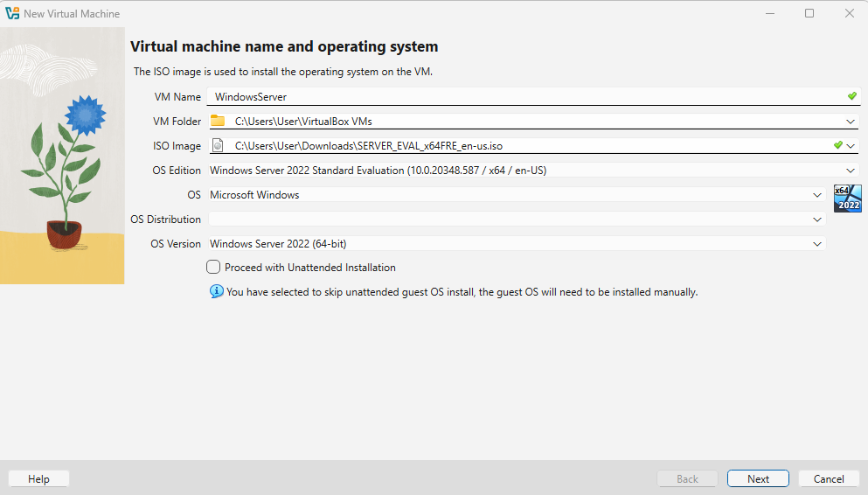Click the 'Proceed with Unattended Installation' label text
The height and width of the screenshot is (495, 868).
[x=310, y=268]
